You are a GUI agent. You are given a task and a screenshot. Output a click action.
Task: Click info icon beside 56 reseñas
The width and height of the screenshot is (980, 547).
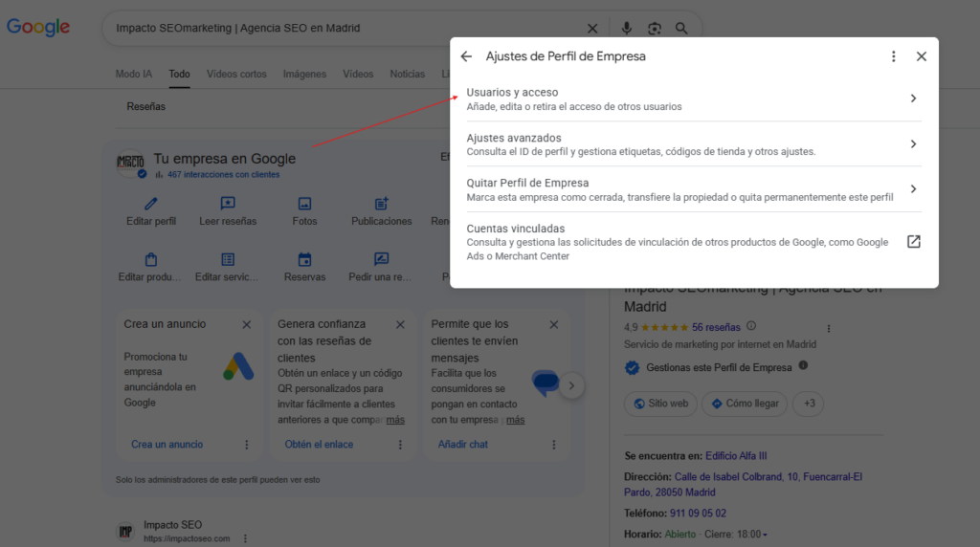[x=751, y=326]
